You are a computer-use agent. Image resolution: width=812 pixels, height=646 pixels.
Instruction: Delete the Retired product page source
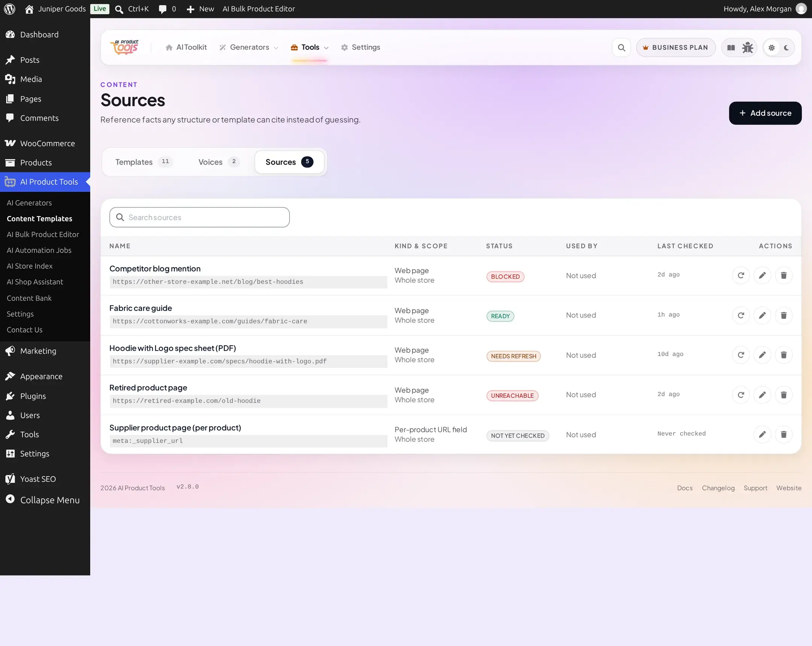(783, 395)
